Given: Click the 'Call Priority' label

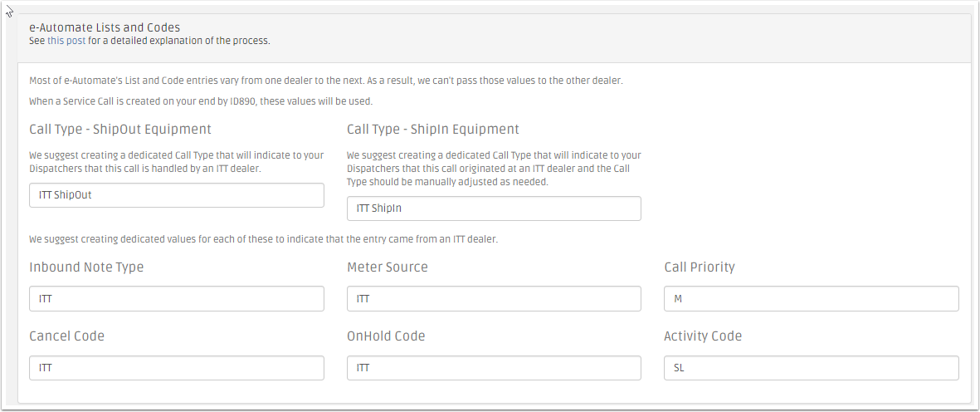Looking at the screenshot, I should [700, 267].
